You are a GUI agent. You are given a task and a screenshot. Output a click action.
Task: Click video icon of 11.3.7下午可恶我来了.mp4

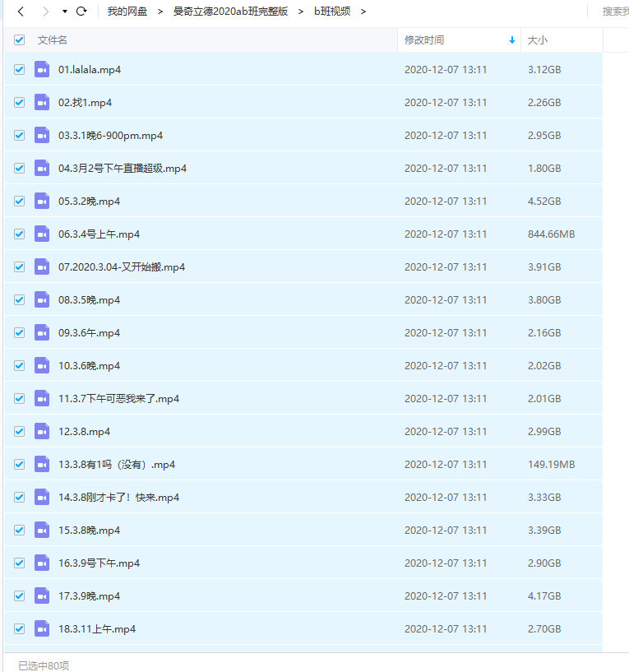click(42, 399)
